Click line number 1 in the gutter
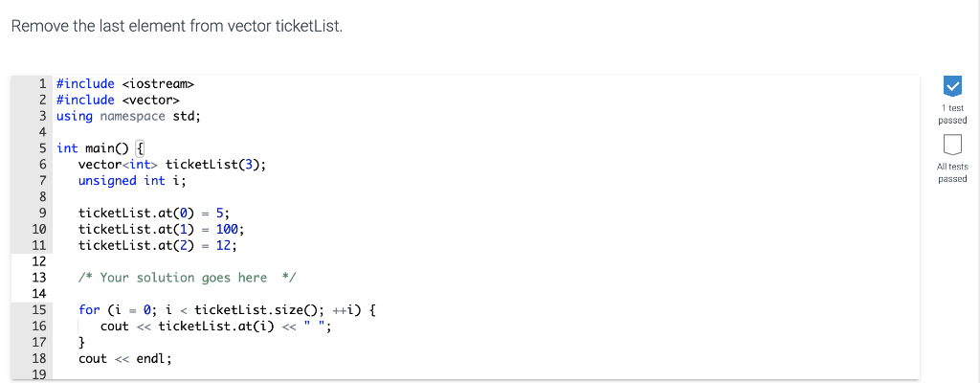Image resolution: width=980 pixels, height=383 pixels. [x=42, y=84]
